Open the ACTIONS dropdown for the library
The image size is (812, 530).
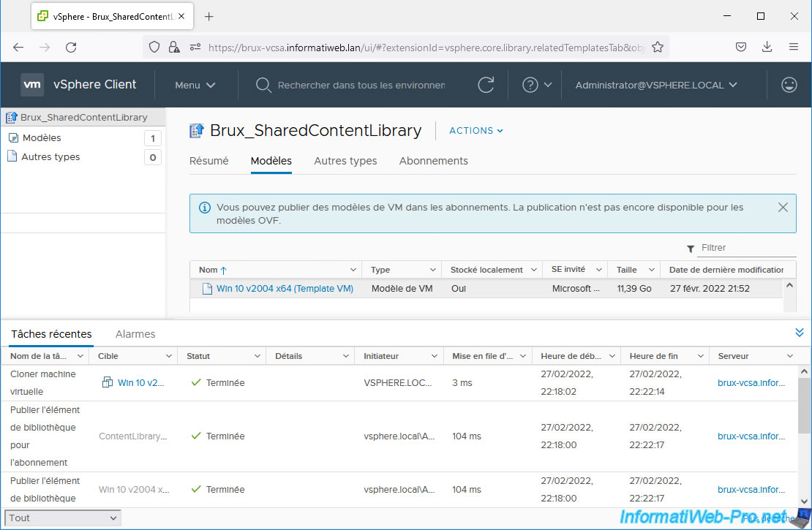[x=476, y=130]
